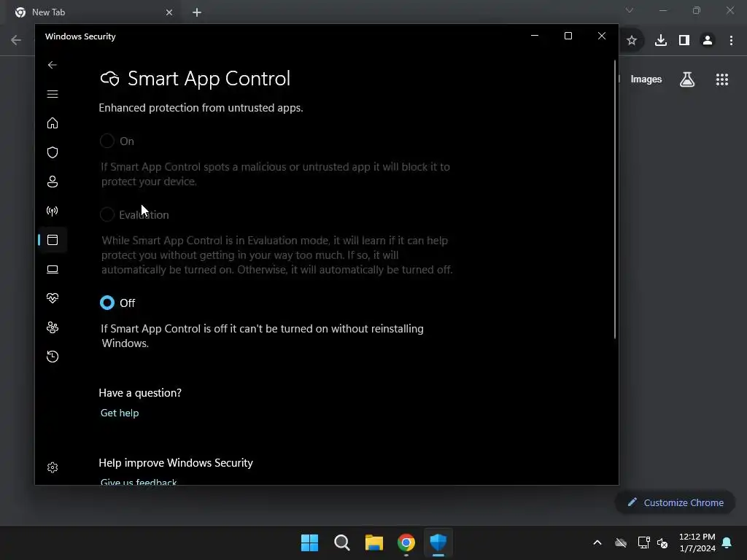
Task: Open the hamburger navigation menu
Action: (x=53, y=94)
